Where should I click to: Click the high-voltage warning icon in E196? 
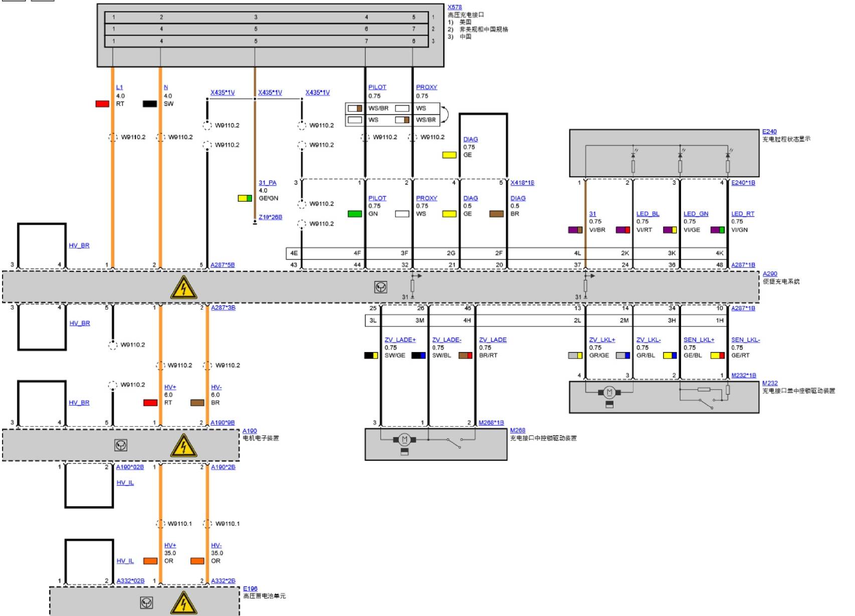[183, 603]
